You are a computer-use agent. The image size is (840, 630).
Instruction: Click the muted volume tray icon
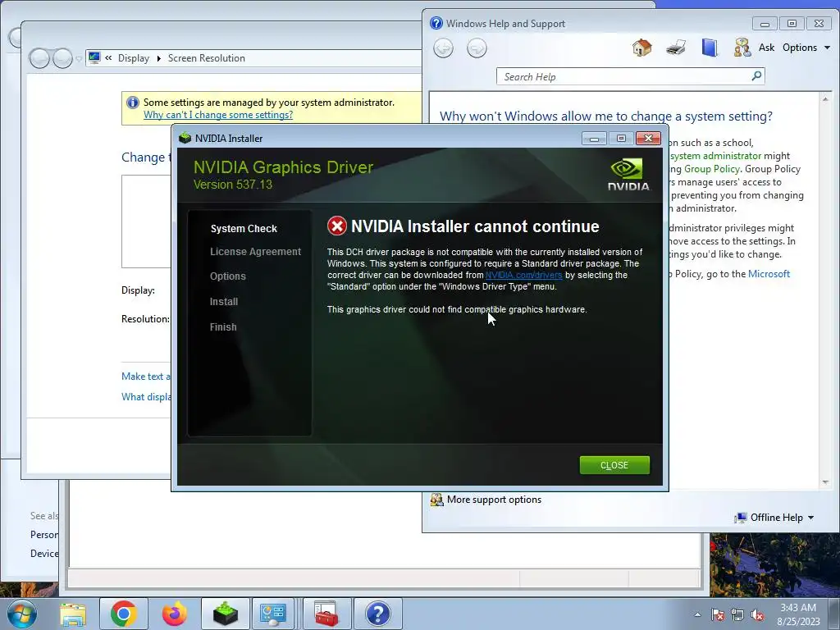point(757,614)
